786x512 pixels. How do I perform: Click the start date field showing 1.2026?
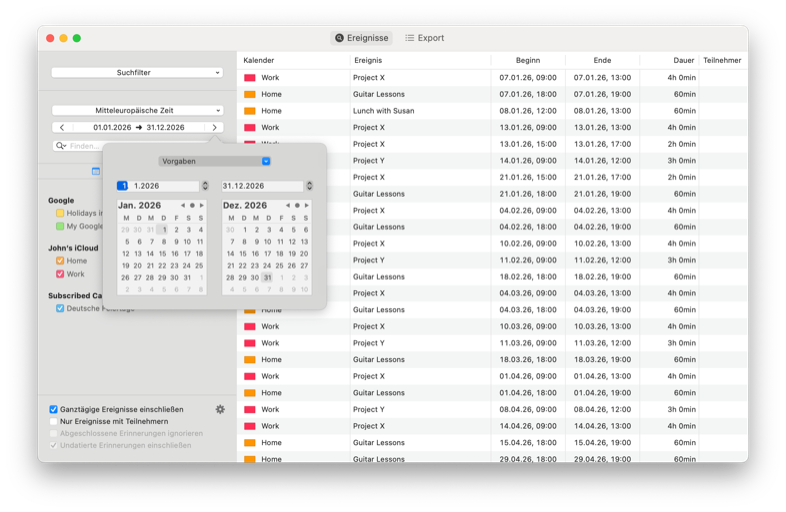164,186
